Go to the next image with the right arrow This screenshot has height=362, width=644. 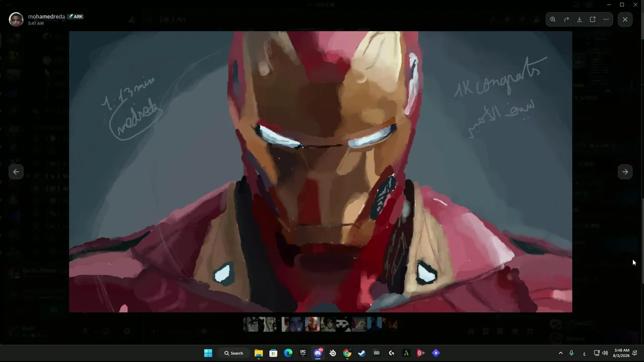coord(625,172)
